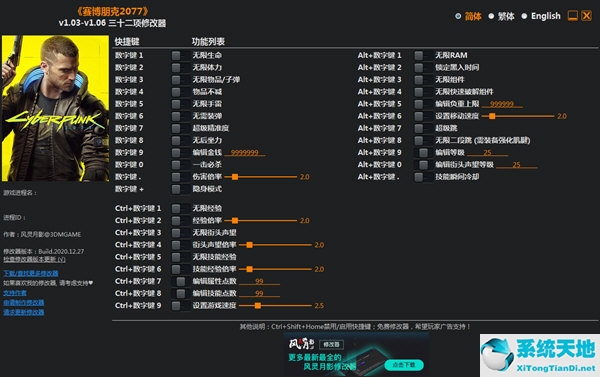Open the 下载/查找更多修改器 link
Screen dimensions: 600x377
(x=31, y=273)
